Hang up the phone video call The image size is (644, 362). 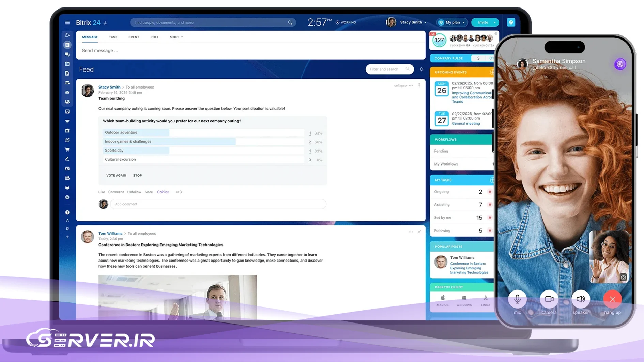(x=612, y=299)
